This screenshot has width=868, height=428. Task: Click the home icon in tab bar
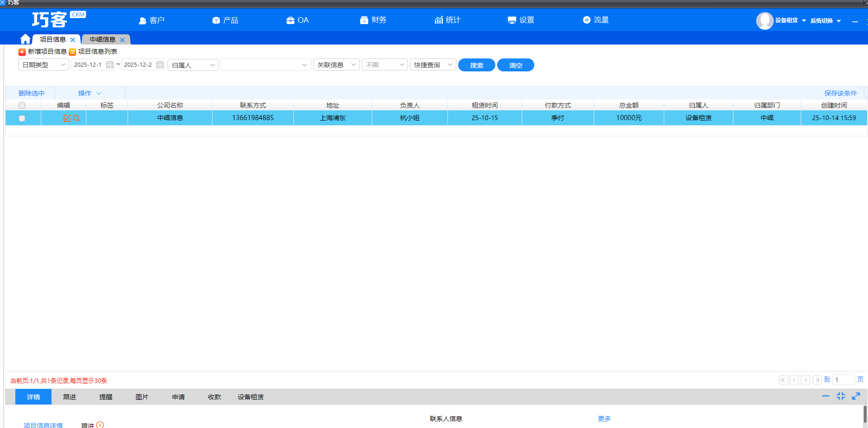(26, 39)
